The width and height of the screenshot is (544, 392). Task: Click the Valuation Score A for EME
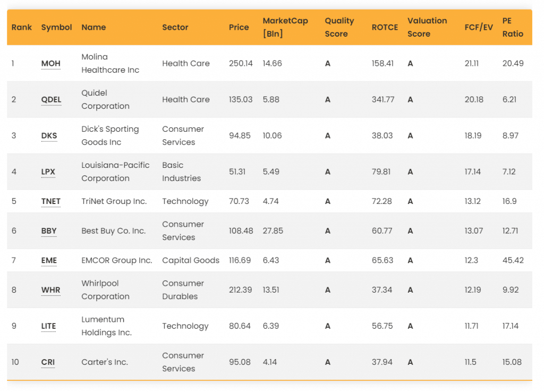(x=410, y=260)
